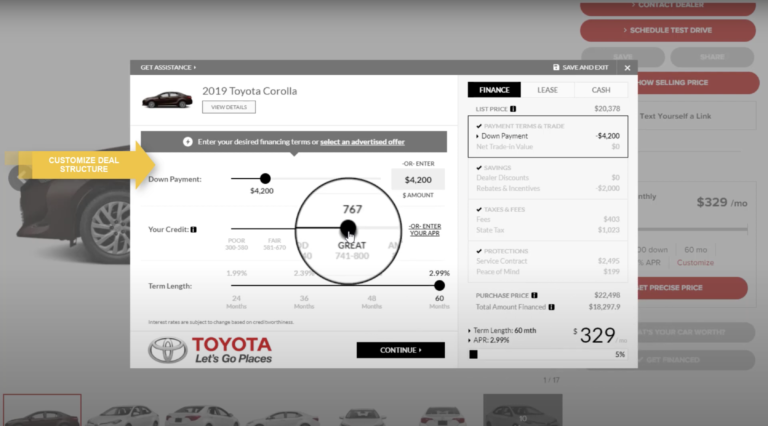
Task: Switch to the Cash tab
Action: [600, 90]
